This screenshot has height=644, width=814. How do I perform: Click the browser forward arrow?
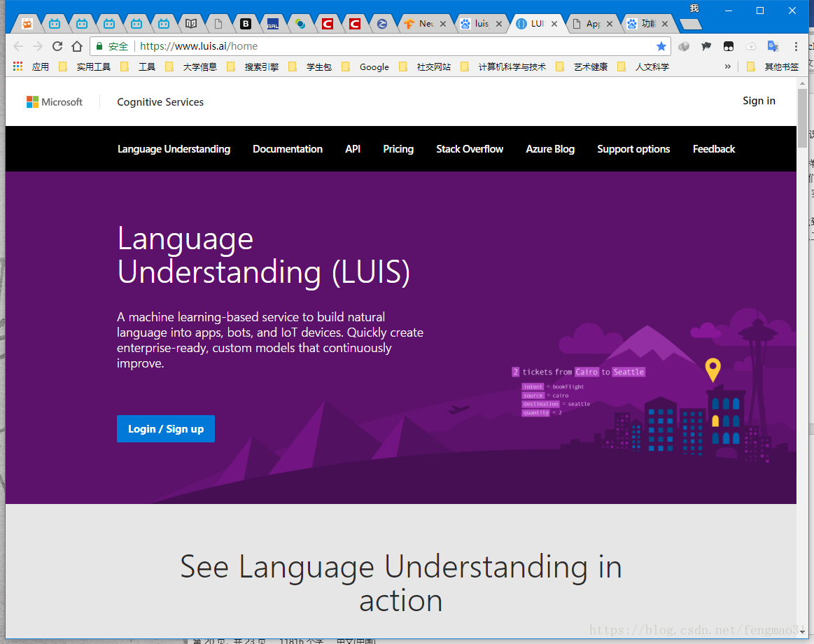click(37, 46)
